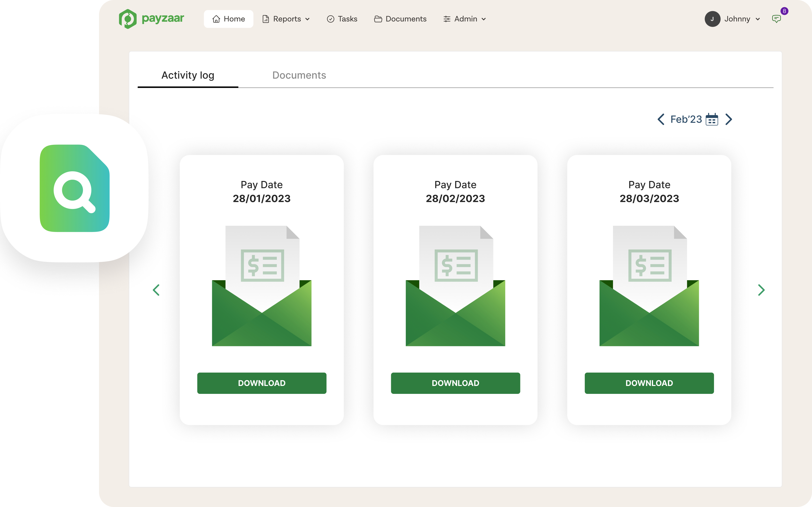This screenshot has height=507, width=812.
Task: Open the messages chat icon
Action: pyautogui.click(x=776, y=19)
